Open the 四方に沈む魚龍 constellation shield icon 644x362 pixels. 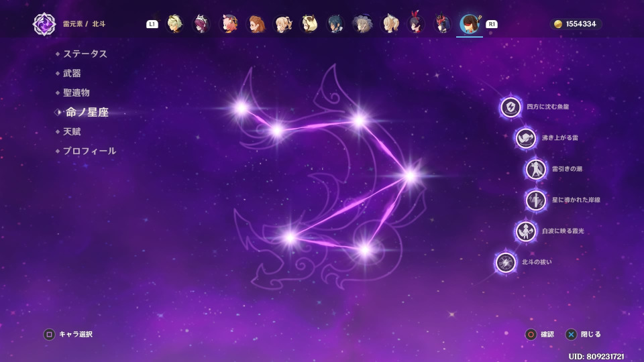pyautogui.click(x=511, y=107)
